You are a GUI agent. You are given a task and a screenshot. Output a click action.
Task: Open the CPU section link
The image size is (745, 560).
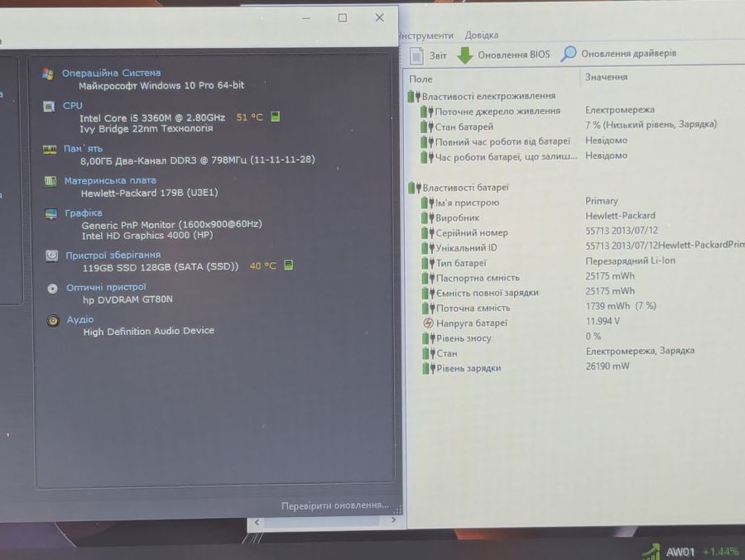pyautogui.click(x=72, y=105)
